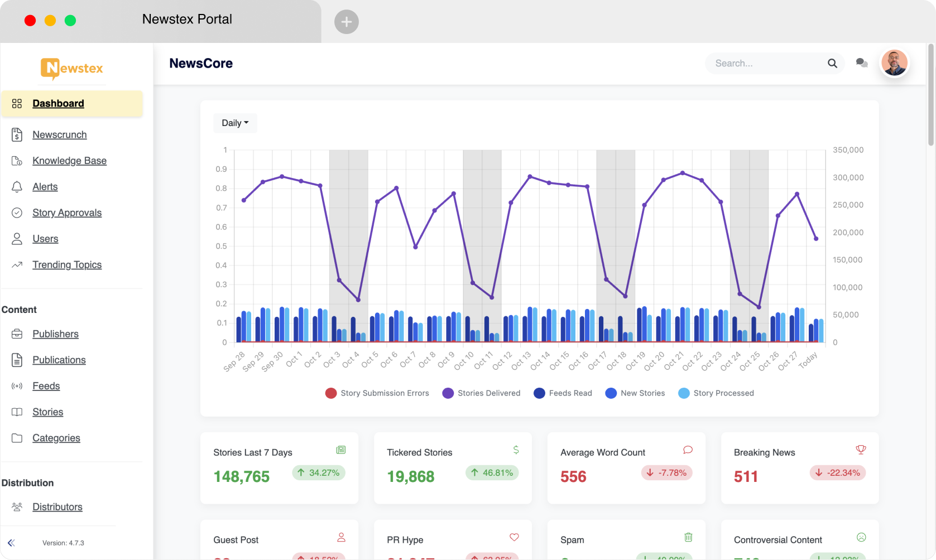The height and width of the screenshot is (560, 936).
Task: Click the Spam trash can icon
Action: (x=688, y=537)
